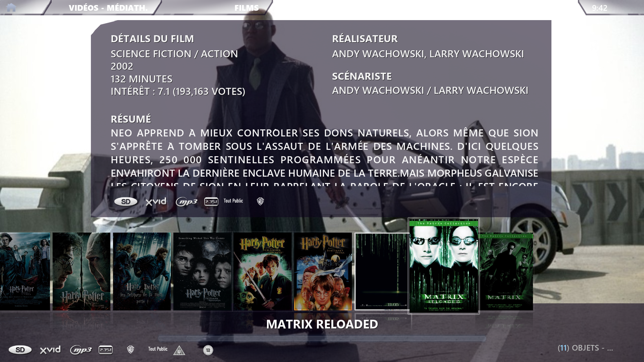Click the Warner Bros shield in details panel
This screenshot has width=644, height=362.
click(260, 201)
